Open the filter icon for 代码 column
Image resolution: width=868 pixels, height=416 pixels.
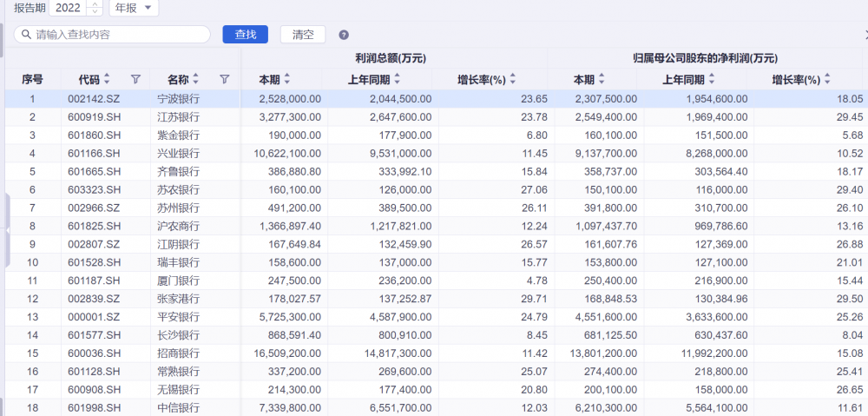tap(135, 79)
